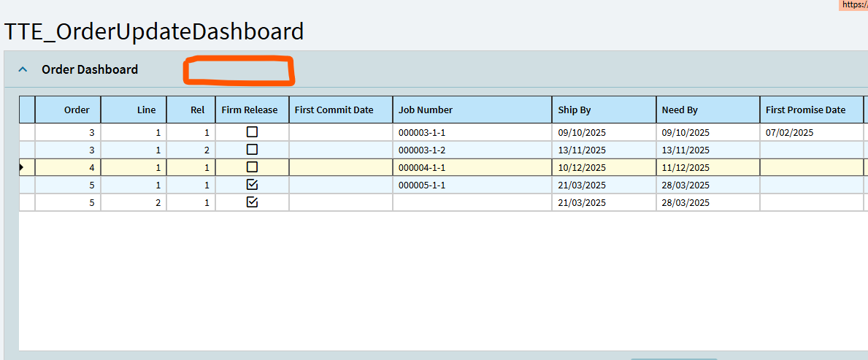Sort by the Line column header
Viewport: 868px width, 360px height.
coord(134,110)
